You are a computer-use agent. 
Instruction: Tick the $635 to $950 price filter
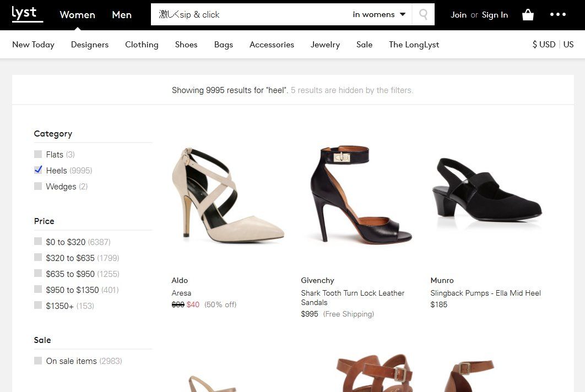coord(37,274)
